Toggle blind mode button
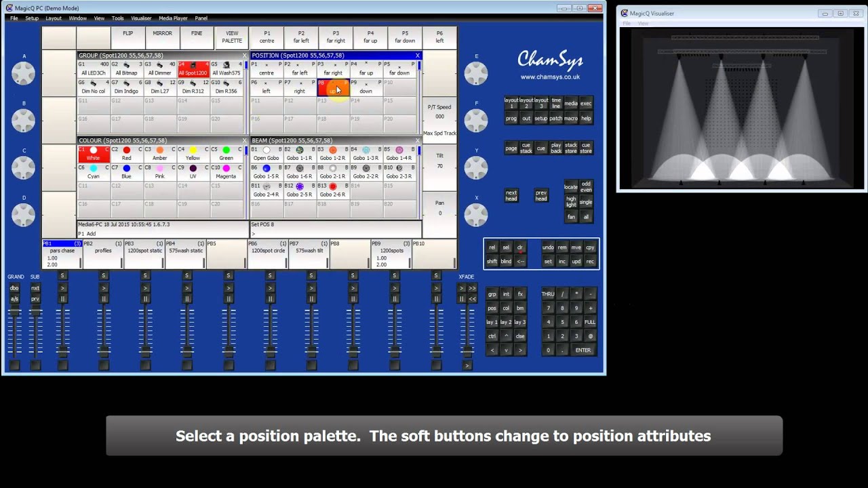This screenshot has height=488, width=868. (506, 262)
